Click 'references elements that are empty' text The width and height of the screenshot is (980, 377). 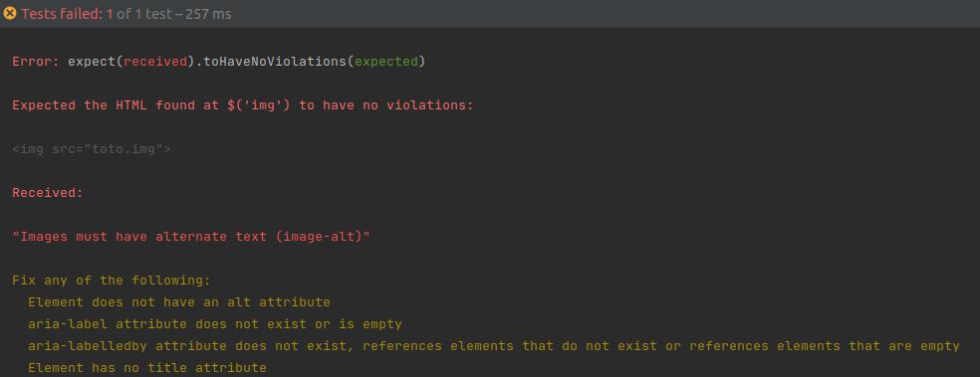(x=825, y=346)
